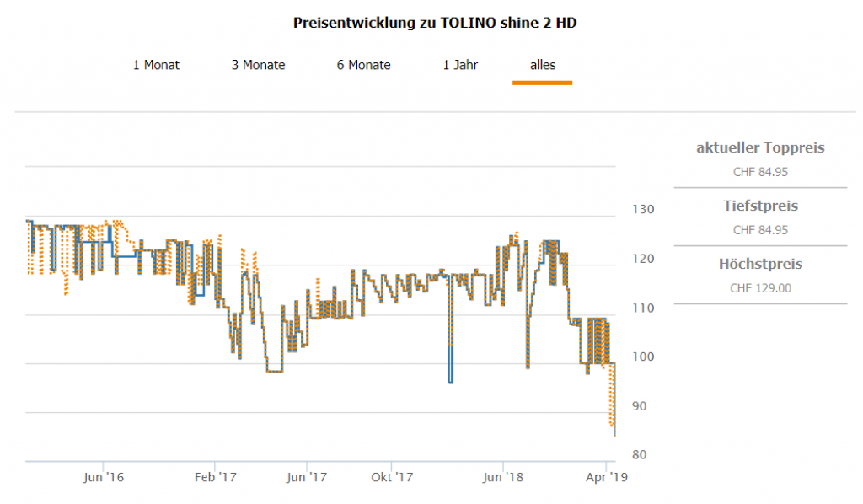Click the 'Höchstpreis' heading
The height and width of the screenshot is (504, 863).
(760, 264)
